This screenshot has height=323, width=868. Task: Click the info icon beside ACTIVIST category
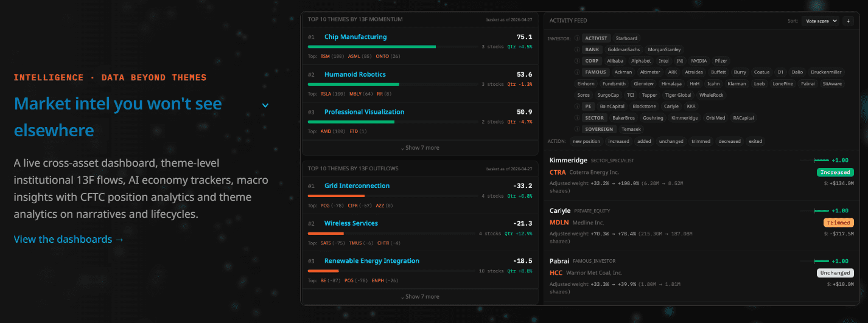tap(576, 38)
